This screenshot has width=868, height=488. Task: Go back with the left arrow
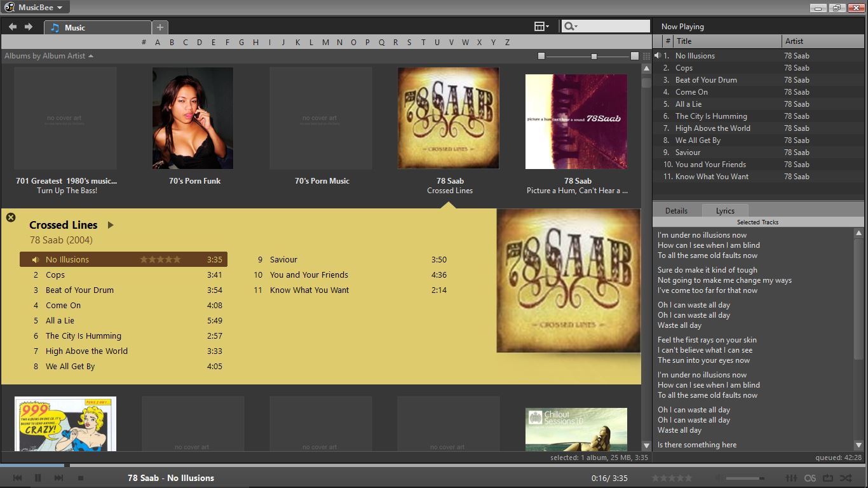(x=13, y=27)
